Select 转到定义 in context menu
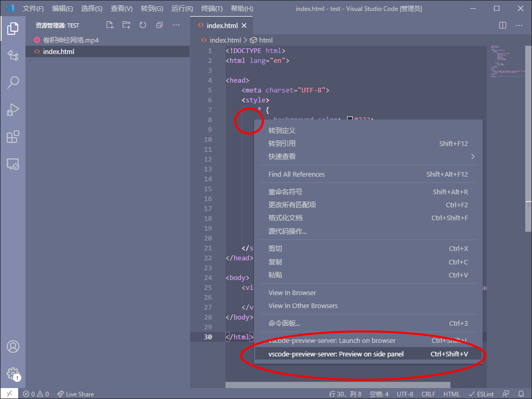532x399 pixels. click(x=368, y=130)
